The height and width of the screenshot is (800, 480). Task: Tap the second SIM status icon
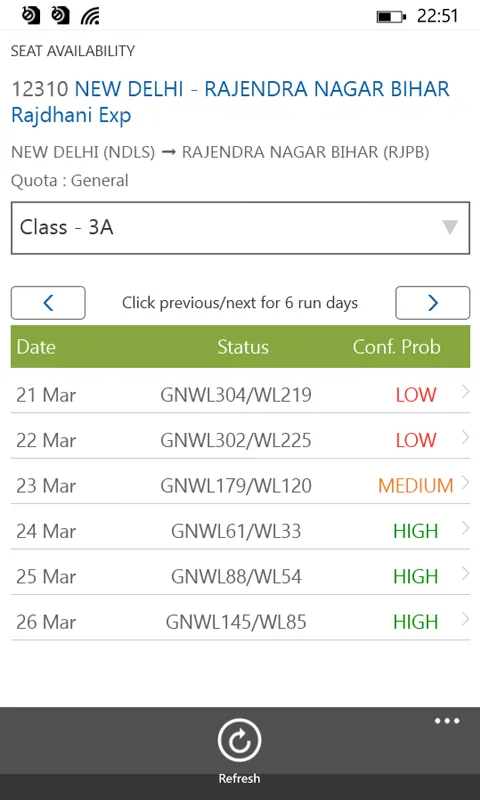[60, 16]
